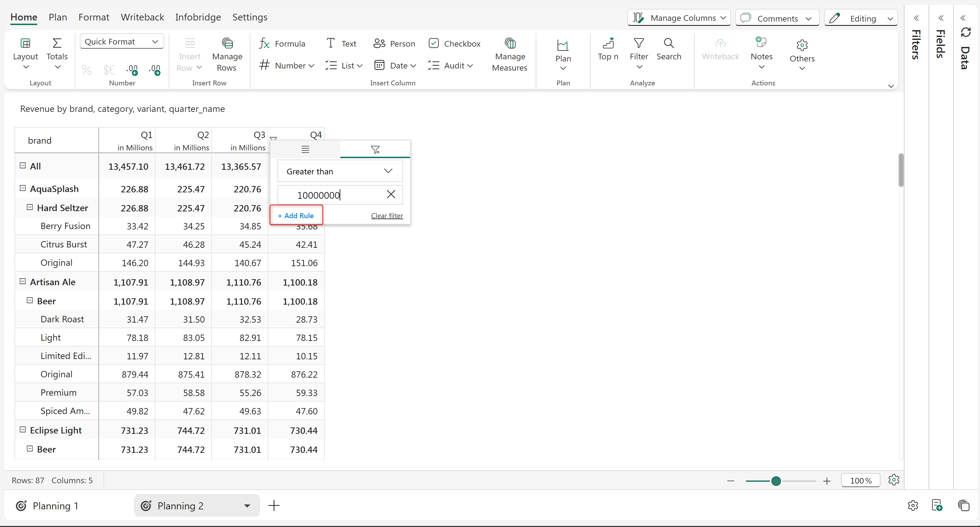The height and width of the screenshot is (527, 980).
Task: Click the Clear filter link
Action: coord(386,216)
